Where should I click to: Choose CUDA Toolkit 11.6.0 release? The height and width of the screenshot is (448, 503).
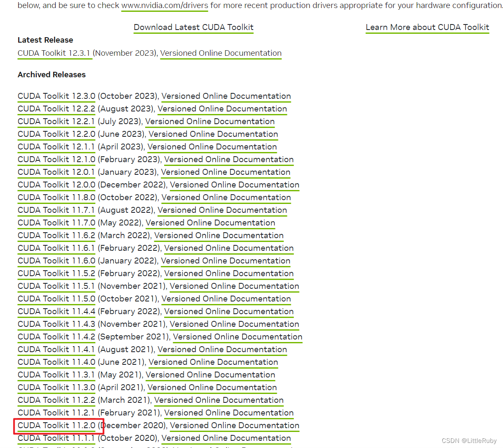point(57,261)
